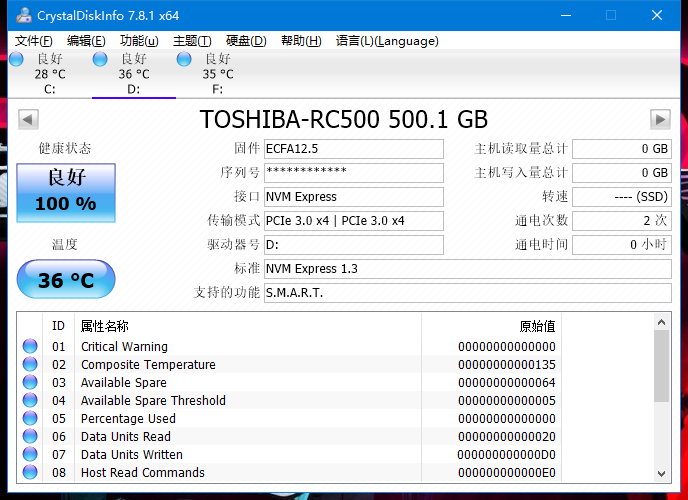
Task: Open the 编辑(E) menu
Action: click(86, 41)
